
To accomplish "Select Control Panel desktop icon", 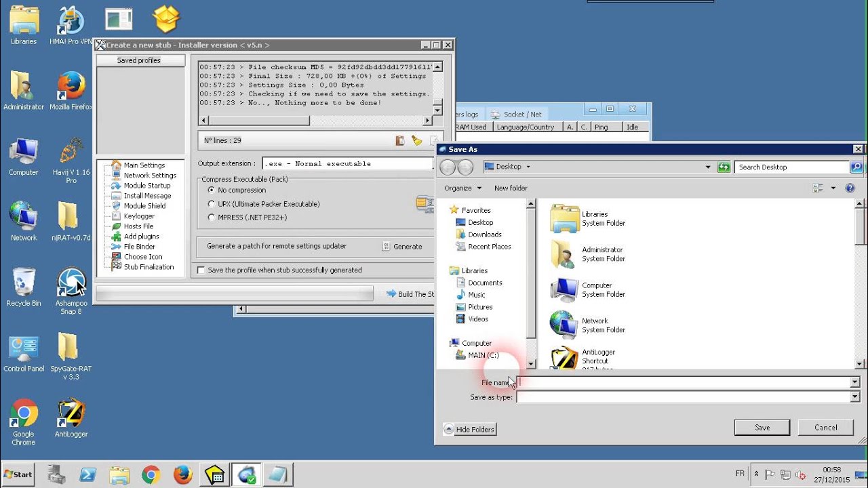I will [x=23, y=353].
